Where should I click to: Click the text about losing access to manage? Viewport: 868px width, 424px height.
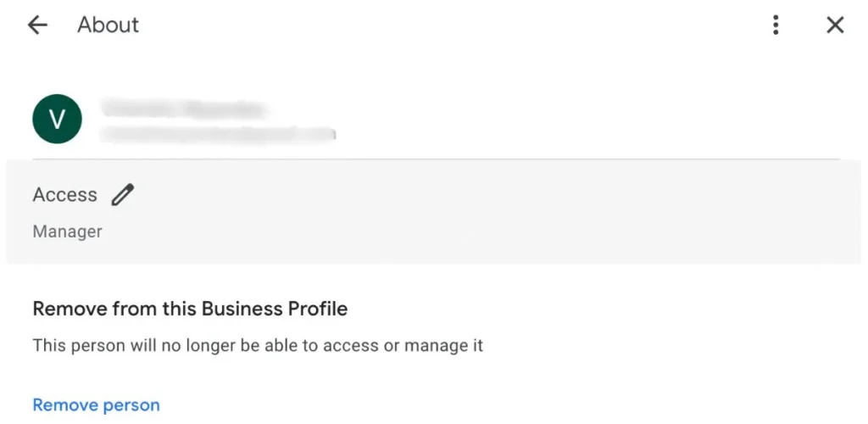pyautogui.click(x=258, y=346)
